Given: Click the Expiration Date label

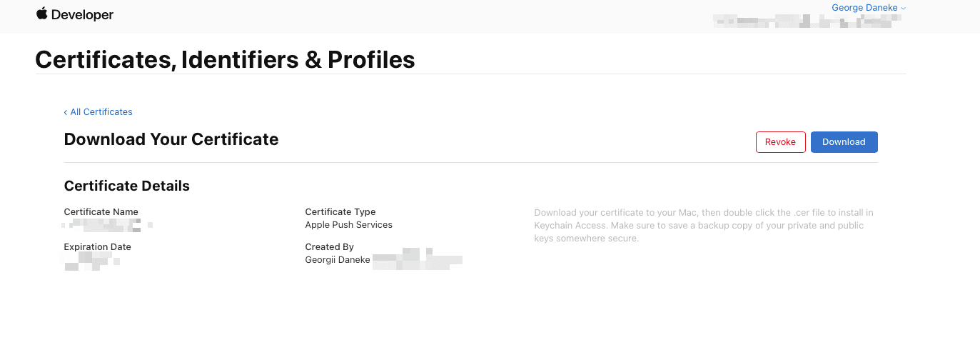Looking at the screenshot, I should (x=98, y=247).
